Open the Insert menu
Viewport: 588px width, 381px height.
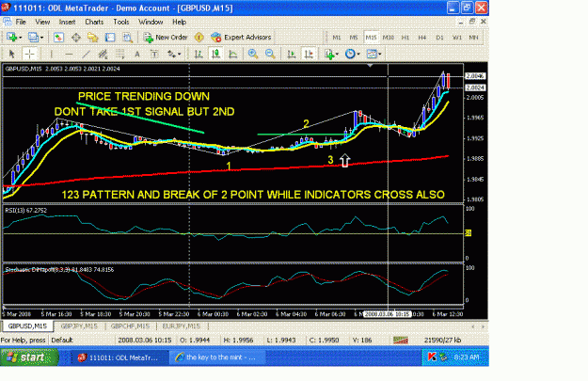tap(67, 22)
